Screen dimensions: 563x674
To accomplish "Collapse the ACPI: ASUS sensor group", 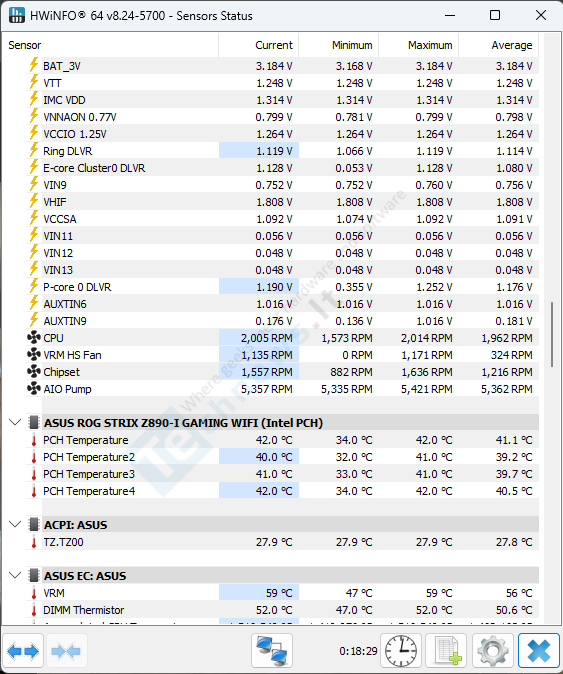I will click(x=15, y=524).
